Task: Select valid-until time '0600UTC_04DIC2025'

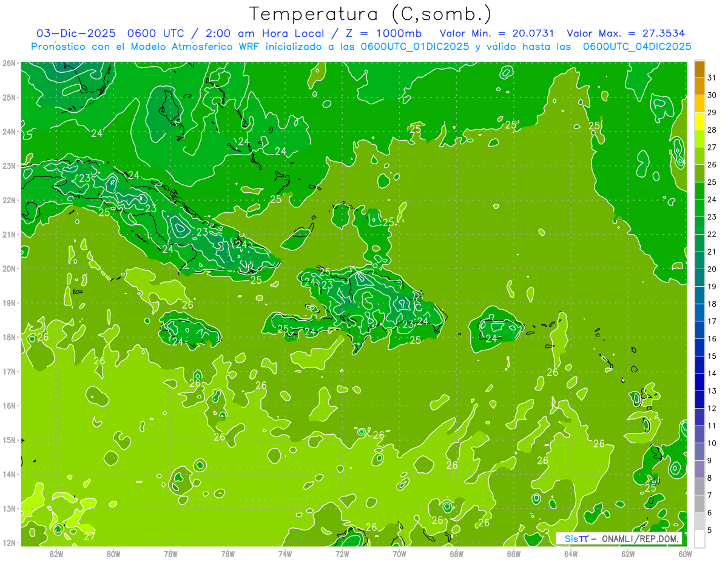Action: click(x=637, y=47)
